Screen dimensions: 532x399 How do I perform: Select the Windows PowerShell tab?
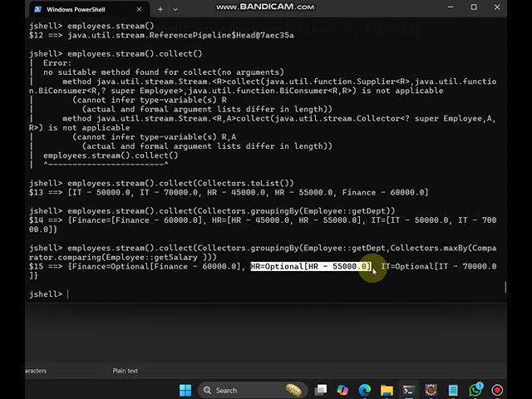pyautogui.click(x=89, y=9)
